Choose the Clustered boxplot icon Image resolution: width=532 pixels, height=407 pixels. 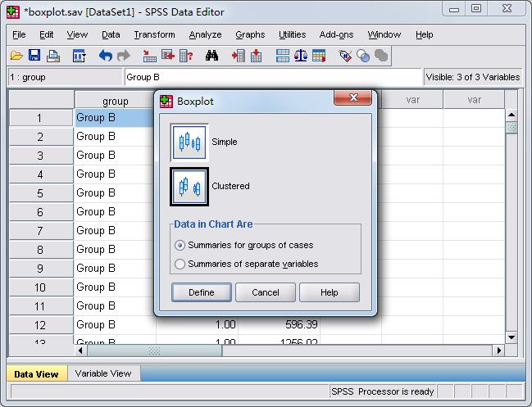[x=189, y=187]
